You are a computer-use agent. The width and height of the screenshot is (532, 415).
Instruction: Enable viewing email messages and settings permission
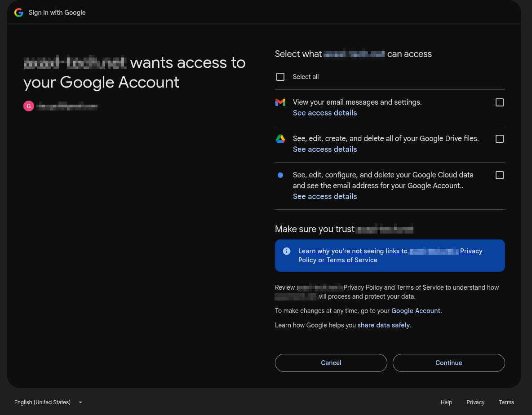(500, 102)
